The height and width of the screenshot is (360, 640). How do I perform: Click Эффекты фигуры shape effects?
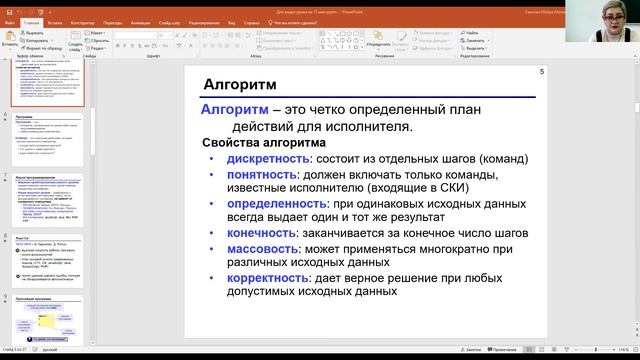[432, 48]
